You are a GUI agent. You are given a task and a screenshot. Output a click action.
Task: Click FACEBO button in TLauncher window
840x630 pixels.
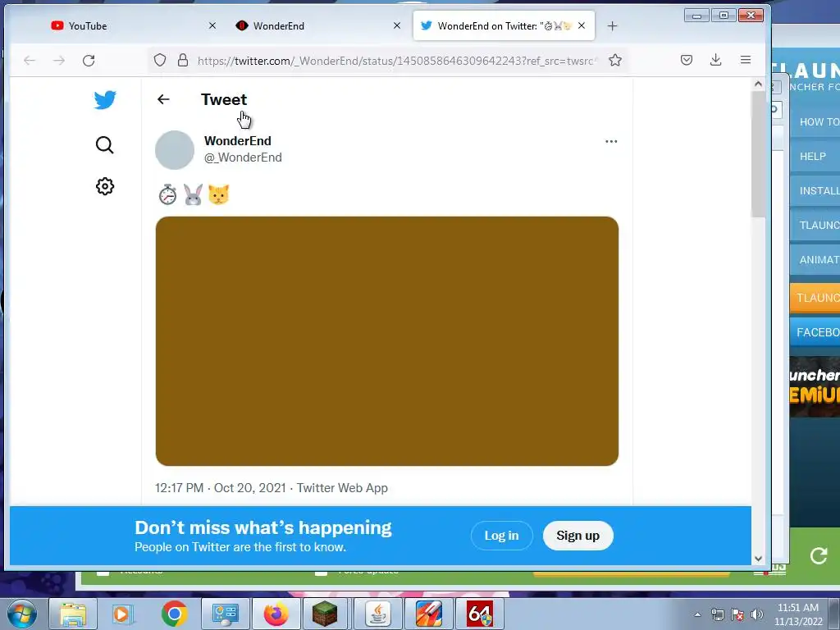(815, 332)
